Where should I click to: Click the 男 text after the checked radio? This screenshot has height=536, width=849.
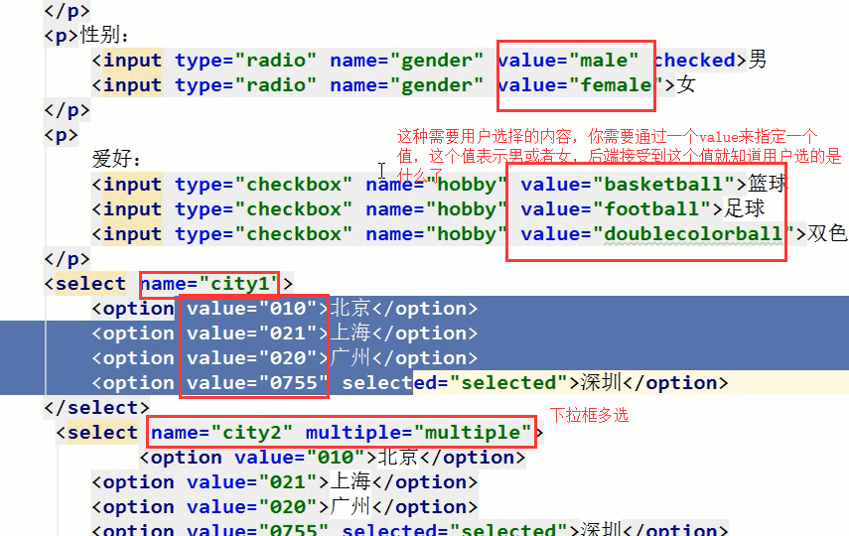[757, 60]
